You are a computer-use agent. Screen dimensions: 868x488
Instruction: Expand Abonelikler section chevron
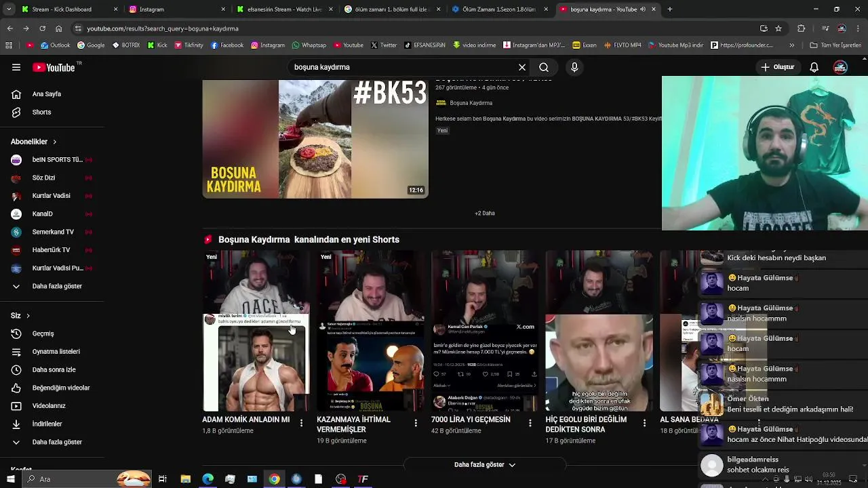54,142
